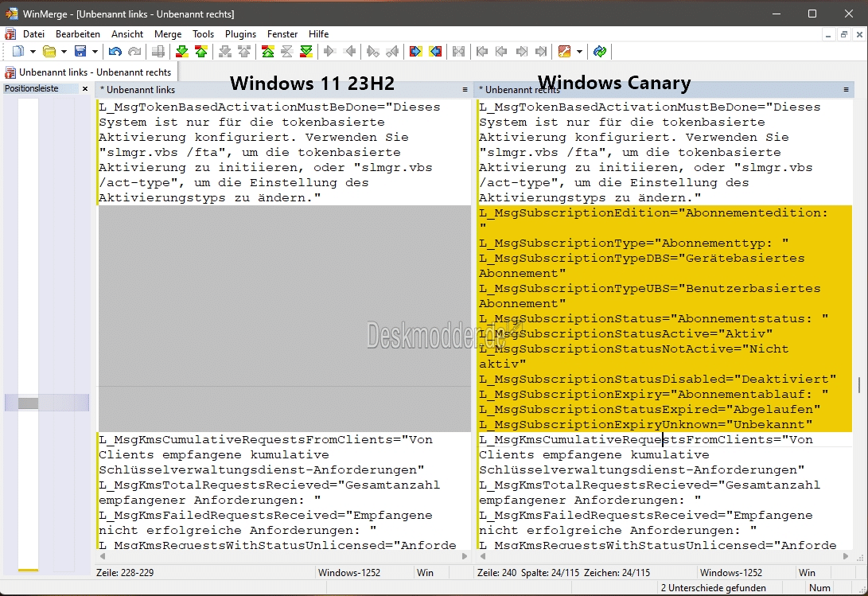Click right pane horizontal scrollbar left arrow
This screenshot has height=596, width=868.
pos(483,556)
